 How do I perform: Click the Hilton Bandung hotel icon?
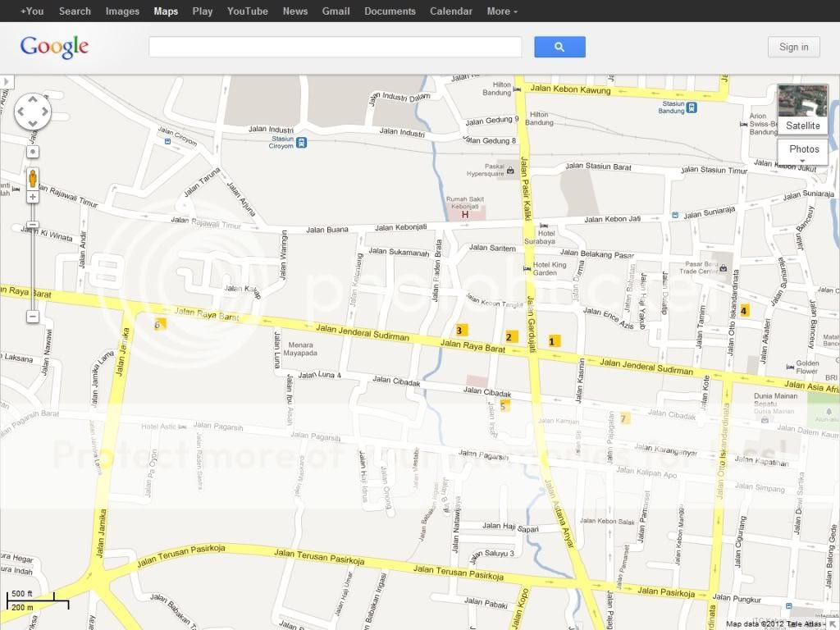pyautogui.click(x=517, y=89)
